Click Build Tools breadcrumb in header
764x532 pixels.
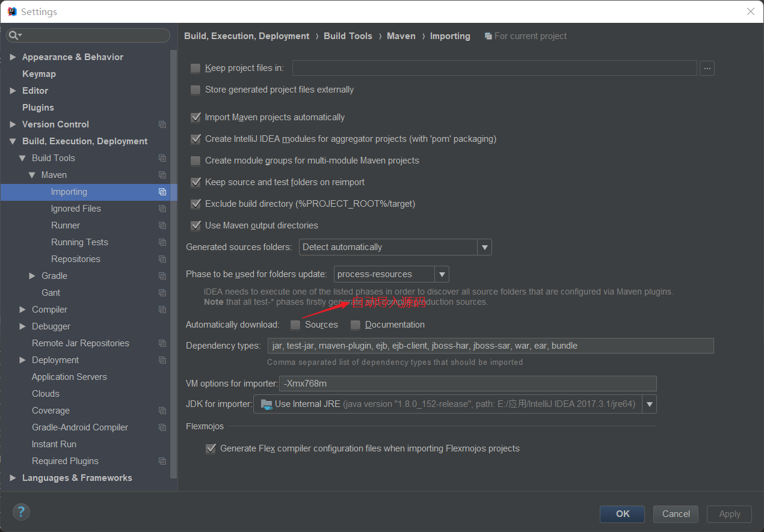click(x=348, y=36)
